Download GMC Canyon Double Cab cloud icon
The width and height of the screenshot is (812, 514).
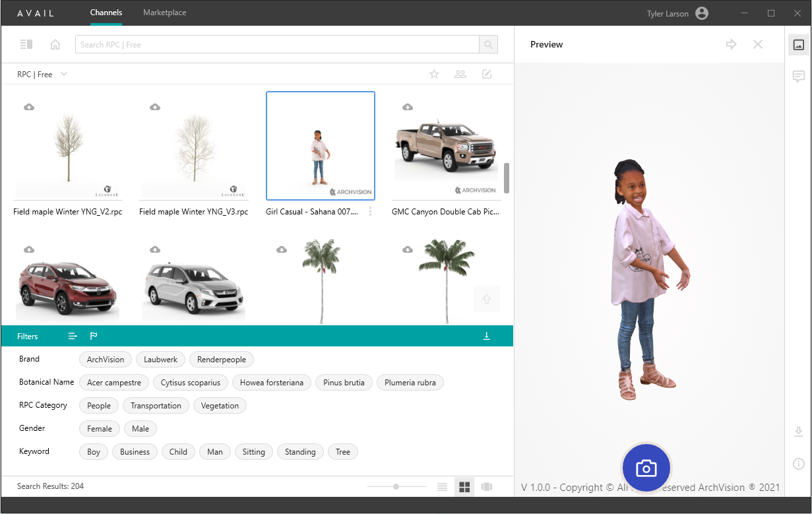tap(408, 107)
